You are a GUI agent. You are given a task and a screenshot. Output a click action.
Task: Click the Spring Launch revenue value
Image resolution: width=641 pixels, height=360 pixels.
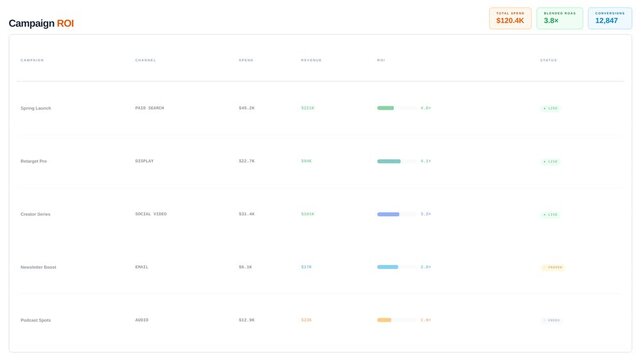tap(307, 108)
